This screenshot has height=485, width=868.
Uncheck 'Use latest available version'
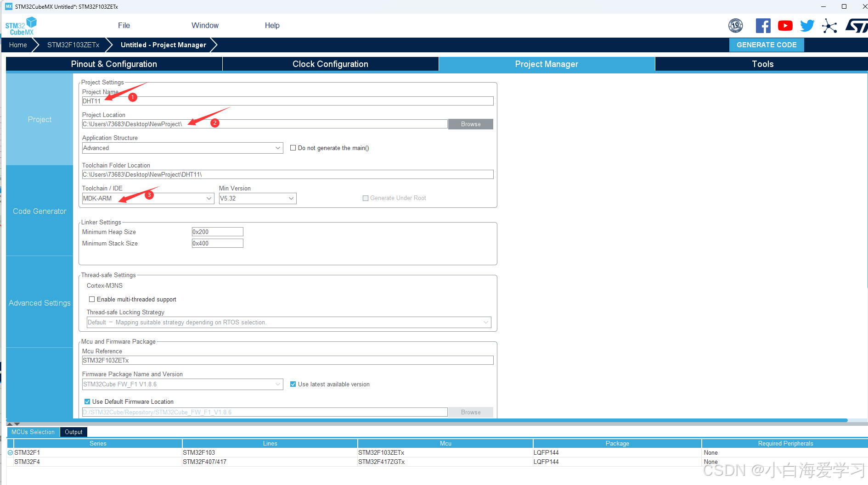[x=293, y=384]
